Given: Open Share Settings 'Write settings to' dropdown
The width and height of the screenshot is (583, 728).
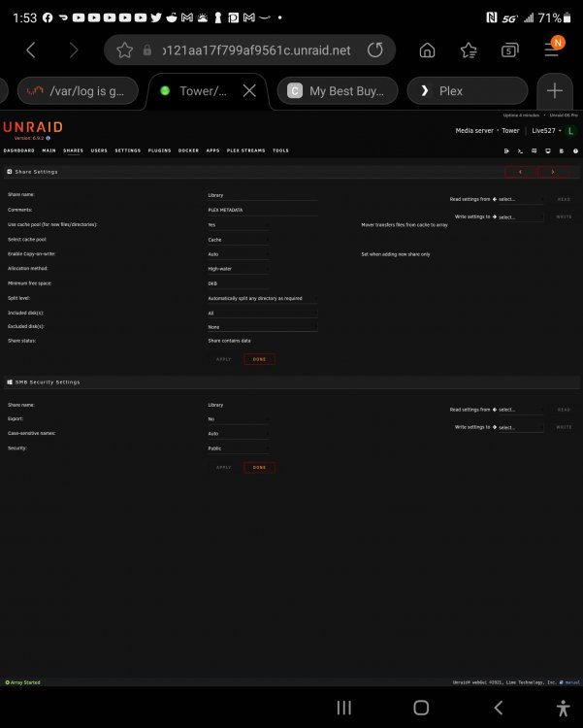Looking at the screenshot, I should tap(520, 216).
